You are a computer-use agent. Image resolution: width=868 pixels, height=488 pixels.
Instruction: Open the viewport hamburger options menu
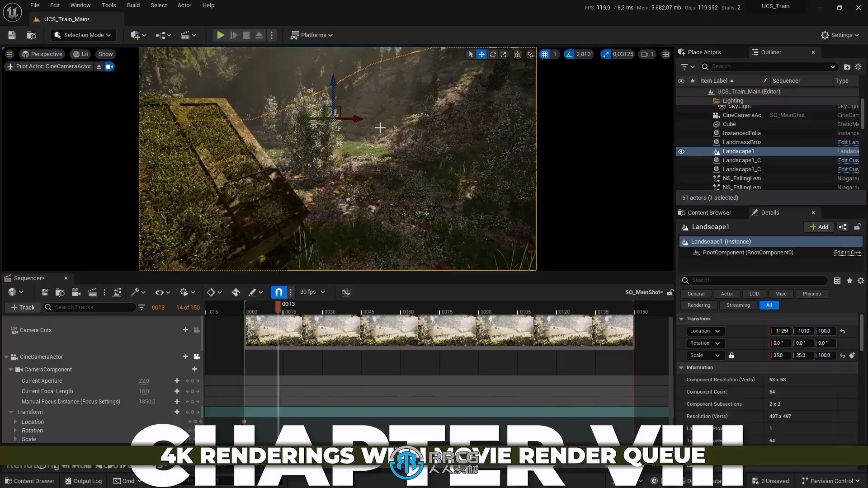click(x=9, y=54)
